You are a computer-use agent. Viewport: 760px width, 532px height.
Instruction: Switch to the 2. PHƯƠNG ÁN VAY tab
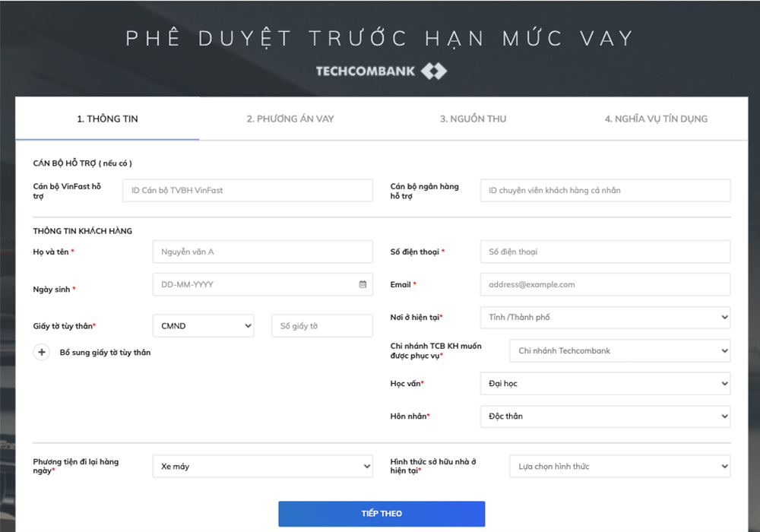(290, 119)
